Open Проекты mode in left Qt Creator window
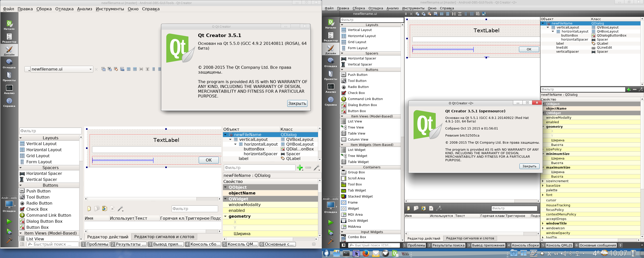The height and width of the screenshot is (258, 644). 9,77
